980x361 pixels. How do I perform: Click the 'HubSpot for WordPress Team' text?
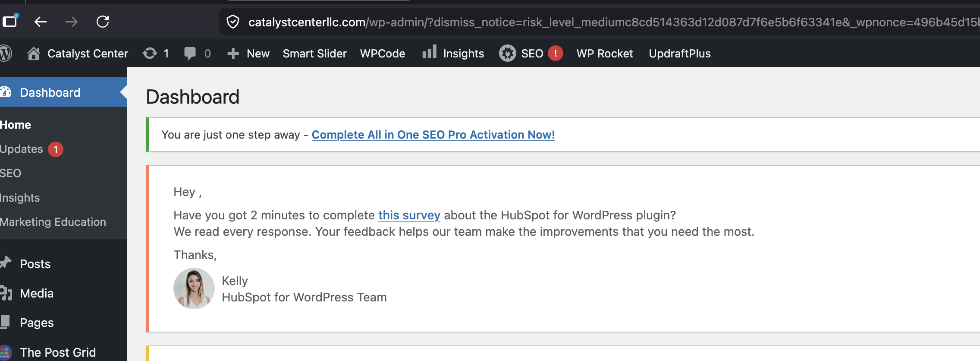tap(304, 297)
